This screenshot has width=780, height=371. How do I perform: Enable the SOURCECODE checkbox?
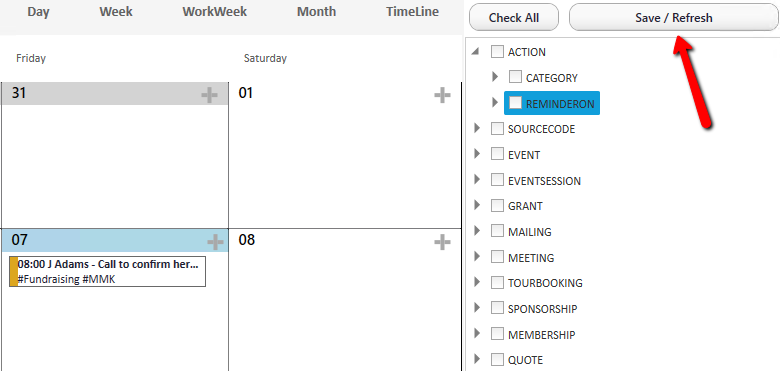pos(497,129)
